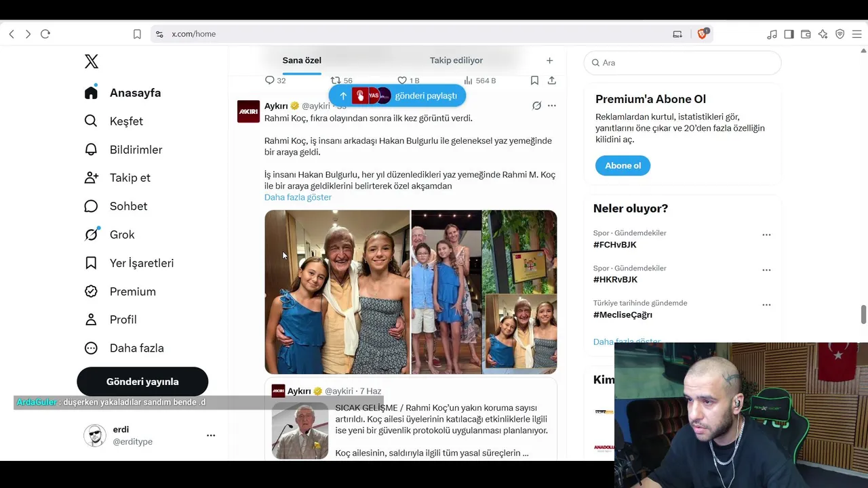Open the top-right photo with the framed picture
868x488 pixels.
(520, 251)
